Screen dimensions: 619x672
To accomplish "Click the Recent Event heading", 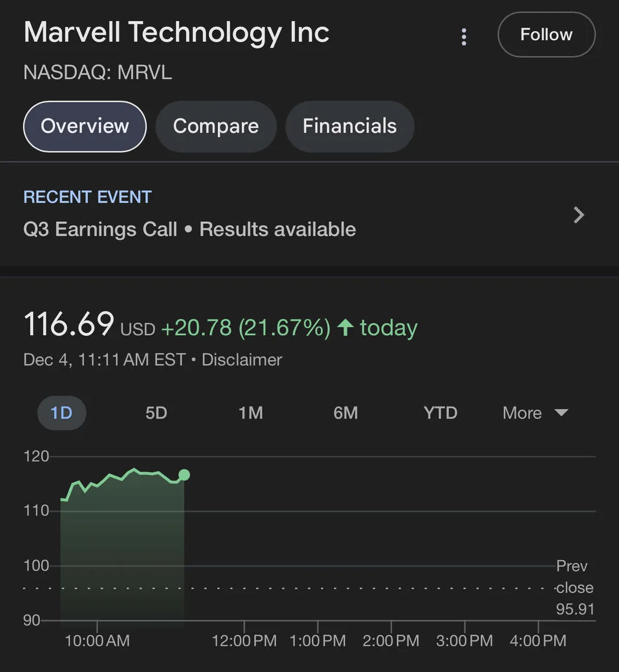I will point(88,197).
